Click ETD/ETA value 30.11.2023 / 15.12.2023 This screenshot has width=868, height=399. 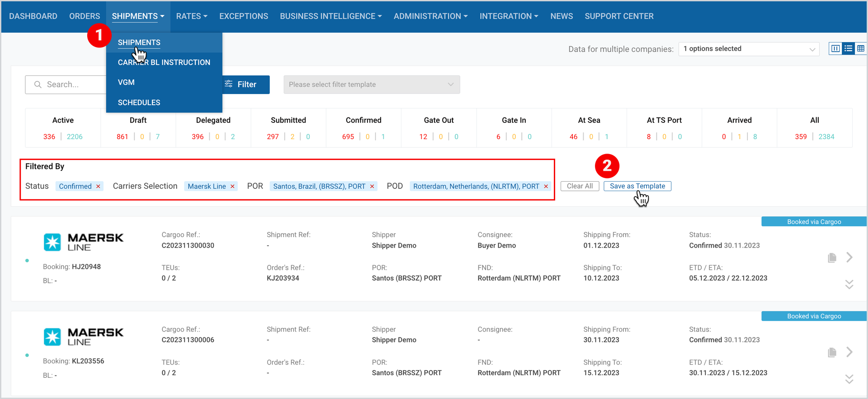point(728,373)
